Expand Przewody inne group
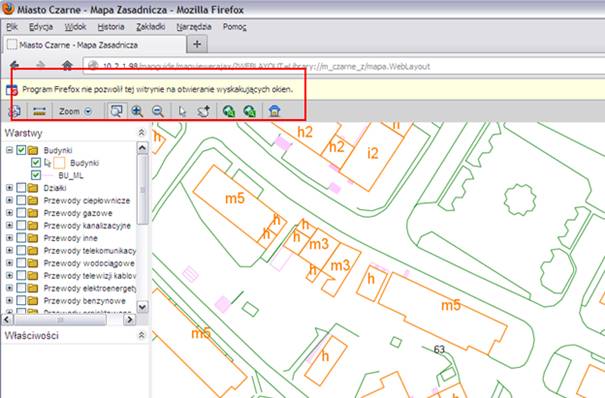The width and height of the screenshot is (605, 398). click(9, 238)
